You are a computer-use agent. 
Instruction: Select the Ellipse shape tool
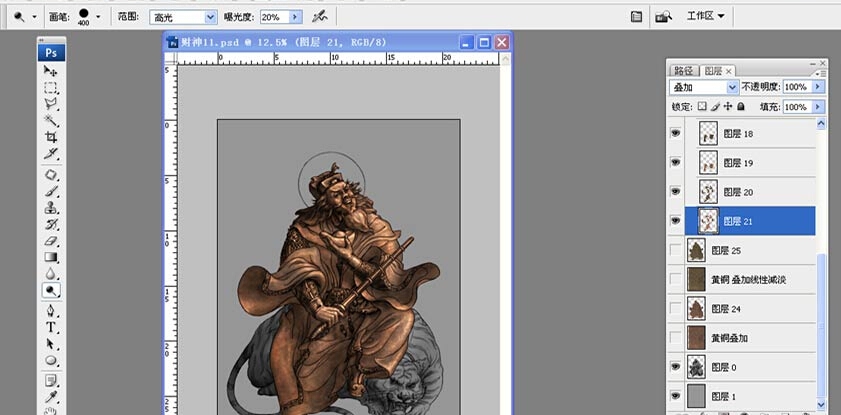click(x=51, y=360)
